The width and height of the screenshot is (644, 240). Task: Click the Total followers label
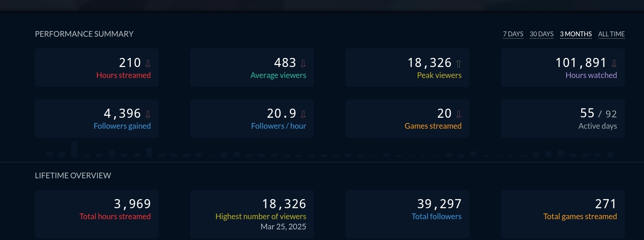[437, 217]
